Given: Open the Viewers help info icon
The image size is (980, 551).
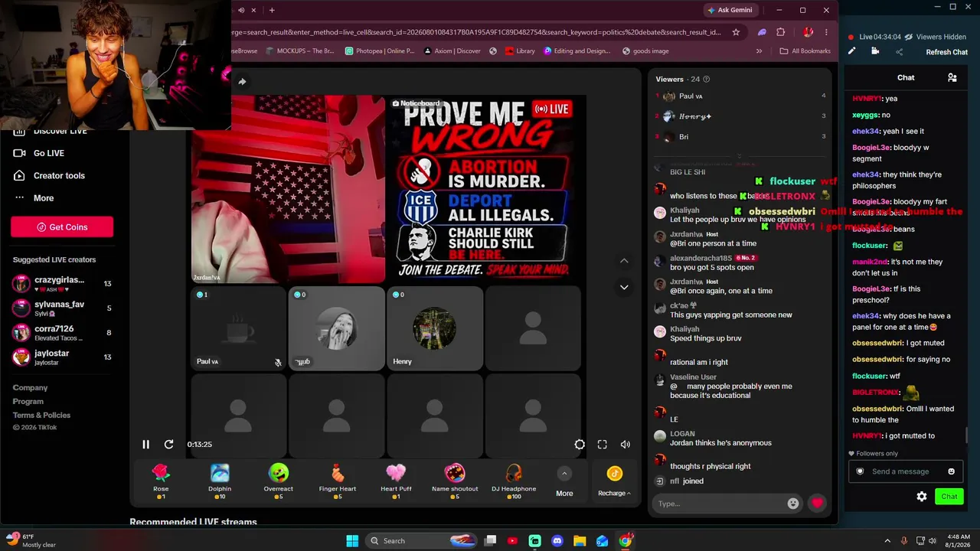Looking at the screenshot, I should 706,79.
